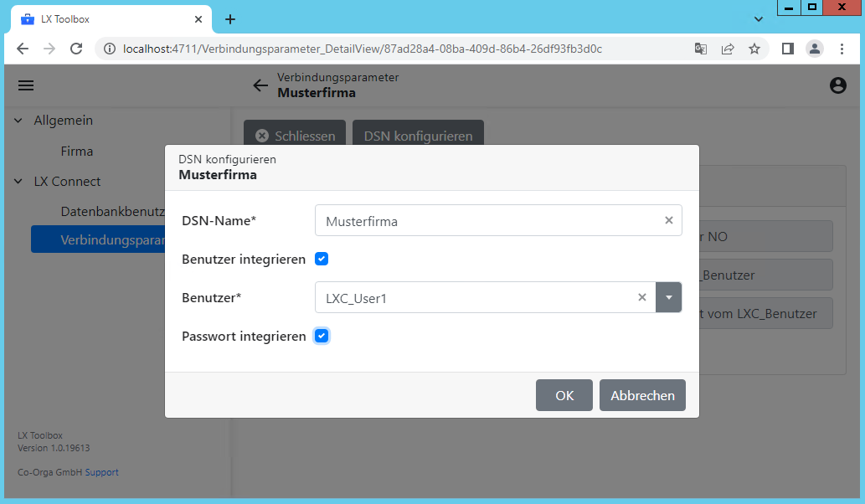
Task: Reload the page with browser refresh icon
Action: pos(76,49)
